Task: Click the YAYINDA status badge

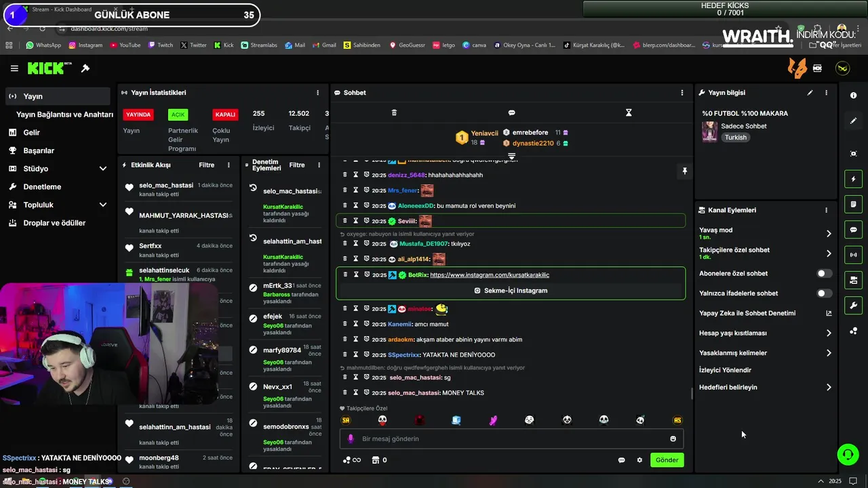Action: click(x=138, y=115)
